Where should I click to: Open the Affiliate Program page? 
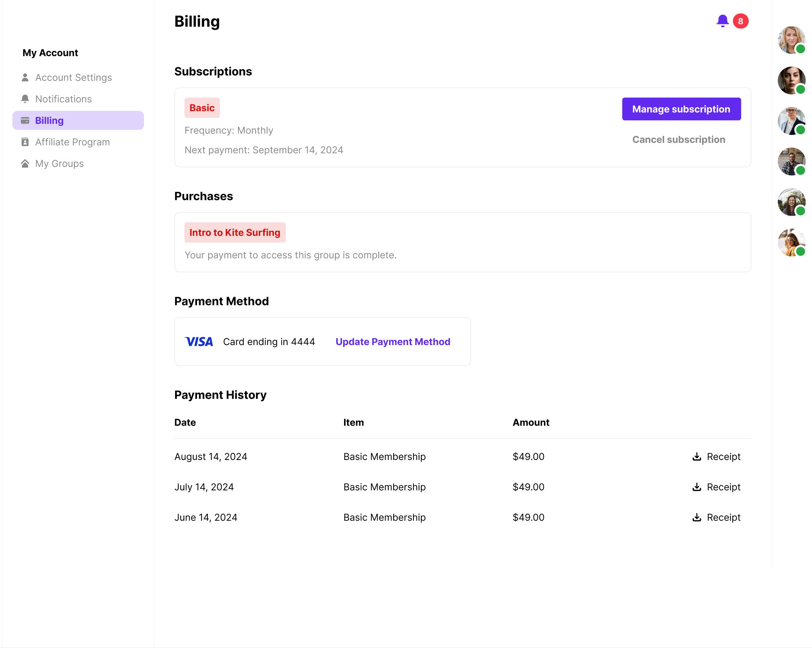(72, 142)
